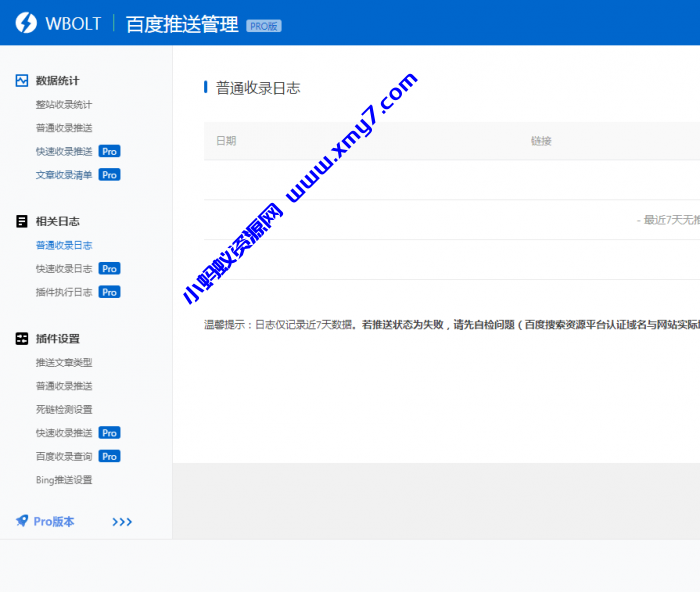Open 整站收录统计 in sidebar
Screen dimensions: 700x592
pyautogui.click(x=64, y=104)
